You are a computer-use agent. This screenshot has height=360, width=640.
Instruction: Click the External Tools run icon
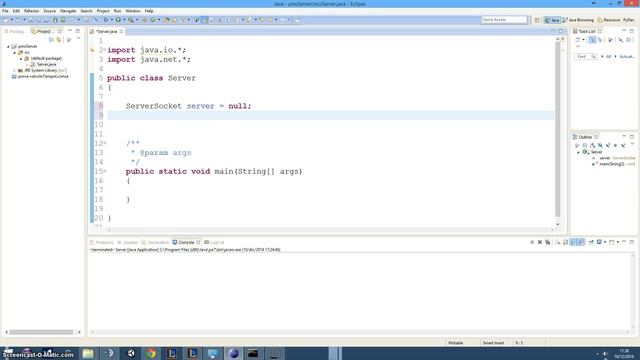[131, 20]
